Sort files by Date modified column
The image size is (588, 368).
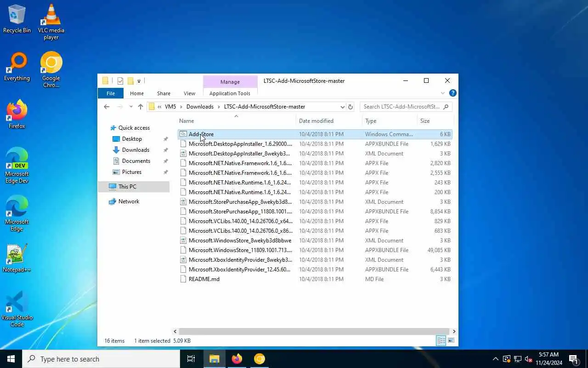pyautogui.click(x=329, y=121)
